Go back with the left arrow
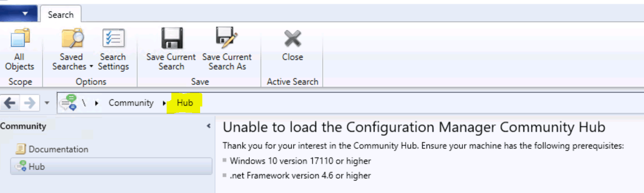644x193 pixels. (10, 103)
